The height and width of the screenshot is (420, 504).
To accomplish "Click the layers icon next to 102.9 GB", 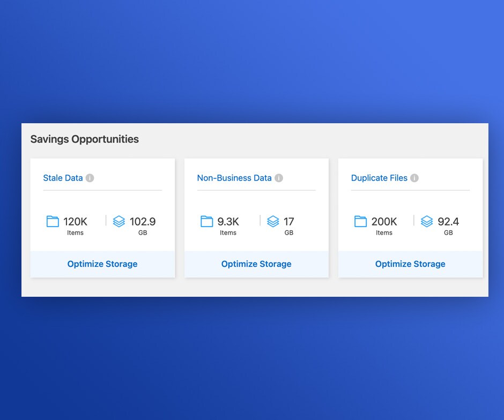I will point(119,221).
